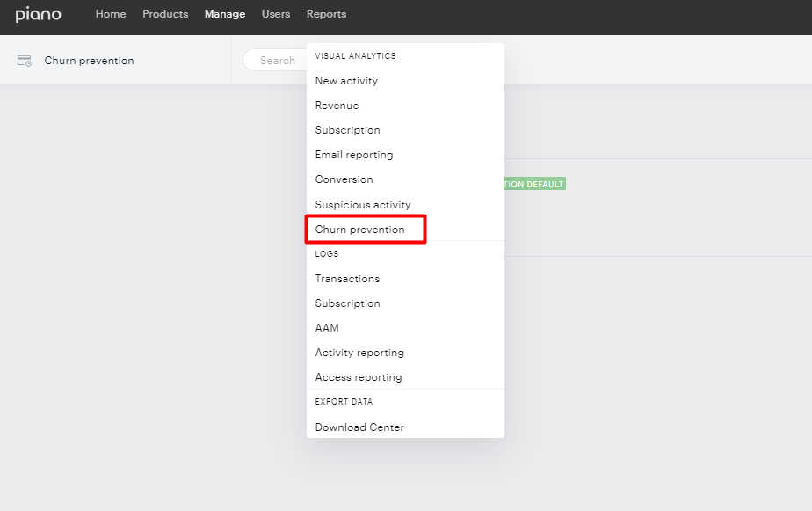Select Subscription under Visual Analytics

click(x=347, y=130)
